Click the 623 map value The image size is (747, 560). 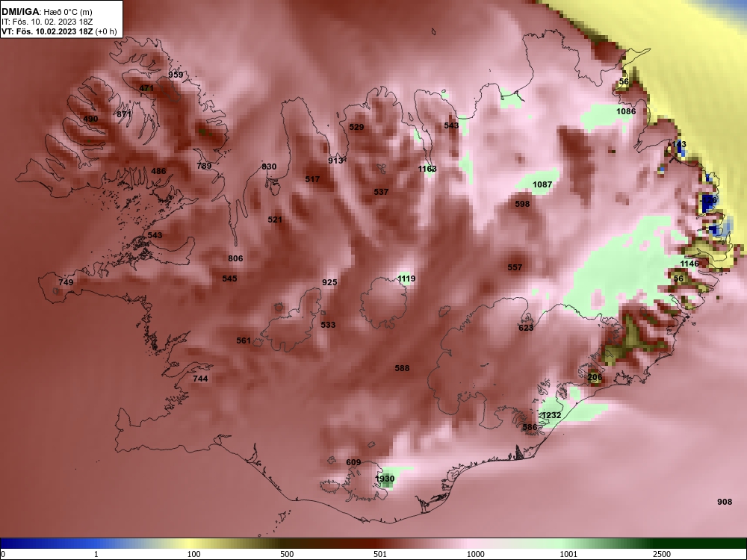click(526, 328)
